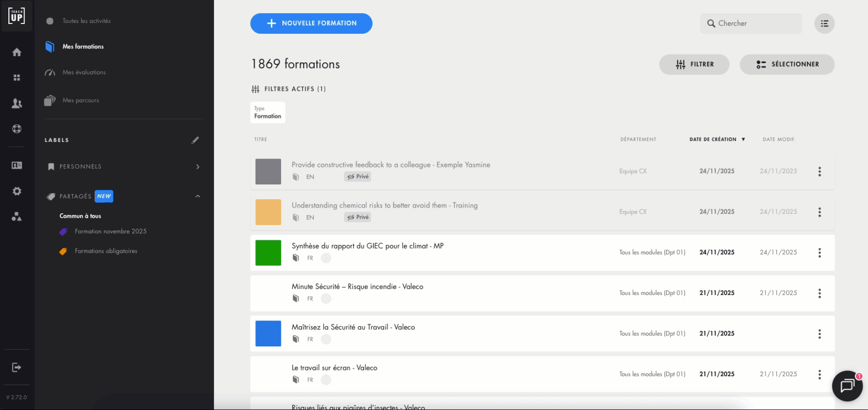Click the settings gear icon in sidebar
Viewport: 868px width, 410px height.
pyautogui.click(x=17, y=191)
